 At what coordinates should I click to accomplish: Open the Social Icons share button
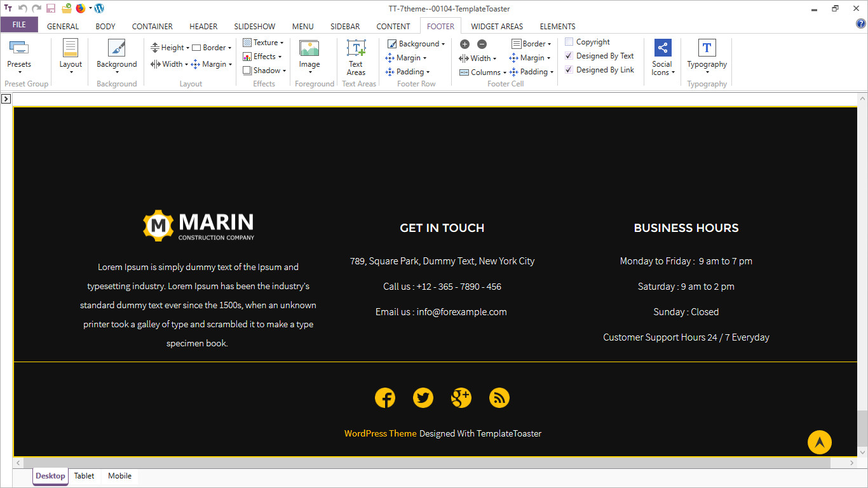point(662,48)
